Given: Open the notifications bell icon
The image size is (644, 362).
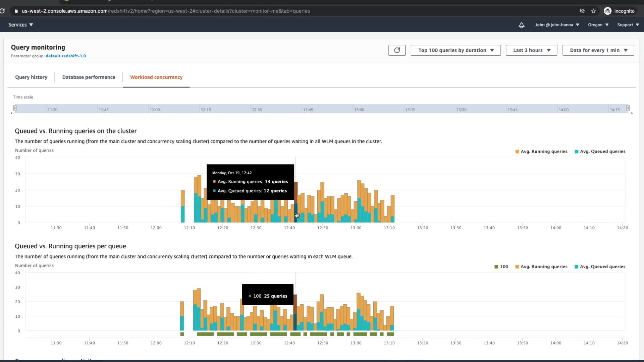Looking at the screenshot, I should [x=521, y=25].
